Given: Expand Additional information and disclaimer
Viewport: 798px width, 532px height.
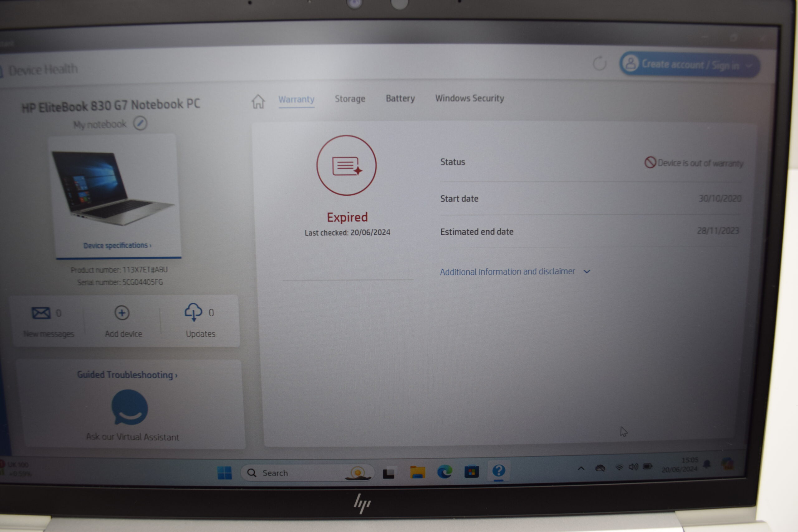Looking at the screenshot, I should (515, 271).
